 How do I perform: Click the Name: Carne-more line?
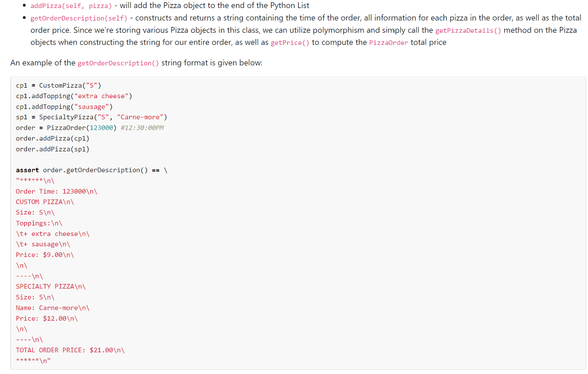coord(52,307)
